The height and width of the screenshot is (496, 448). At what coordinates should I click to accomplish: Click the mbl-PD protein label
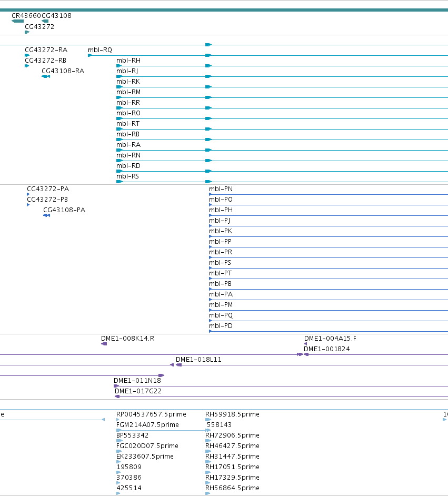tap(221, 326)
